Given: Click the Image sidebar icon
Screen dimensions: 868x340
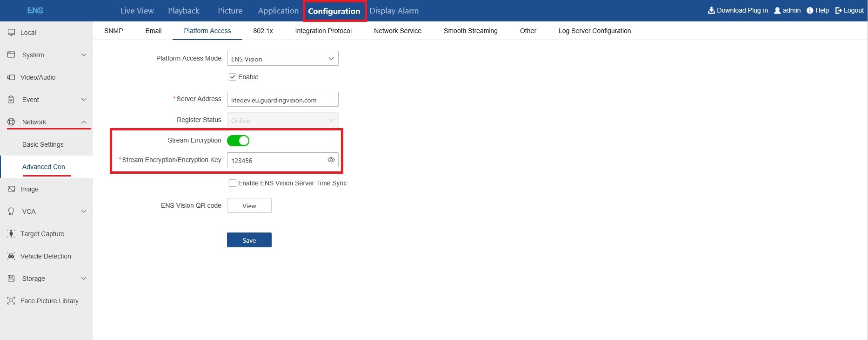Looking at the screenshot, I should click(x=11, y=189).
